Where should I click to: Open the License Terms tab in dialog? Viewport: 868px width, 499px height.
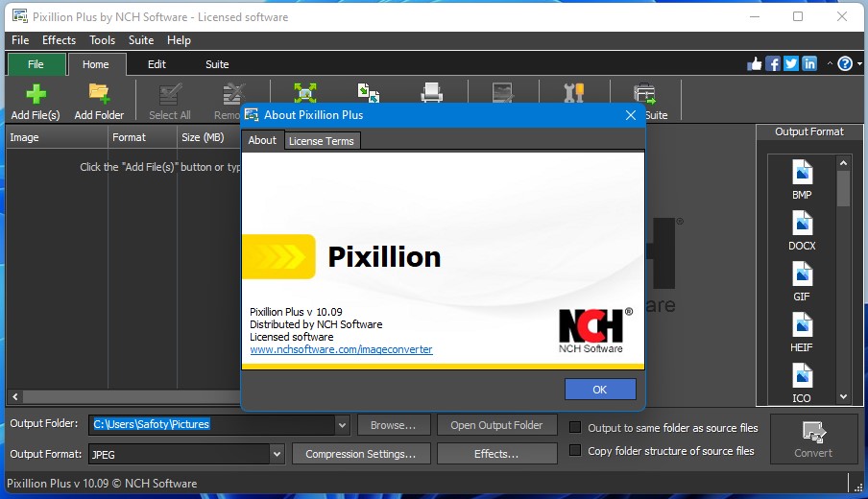[322, 140]
